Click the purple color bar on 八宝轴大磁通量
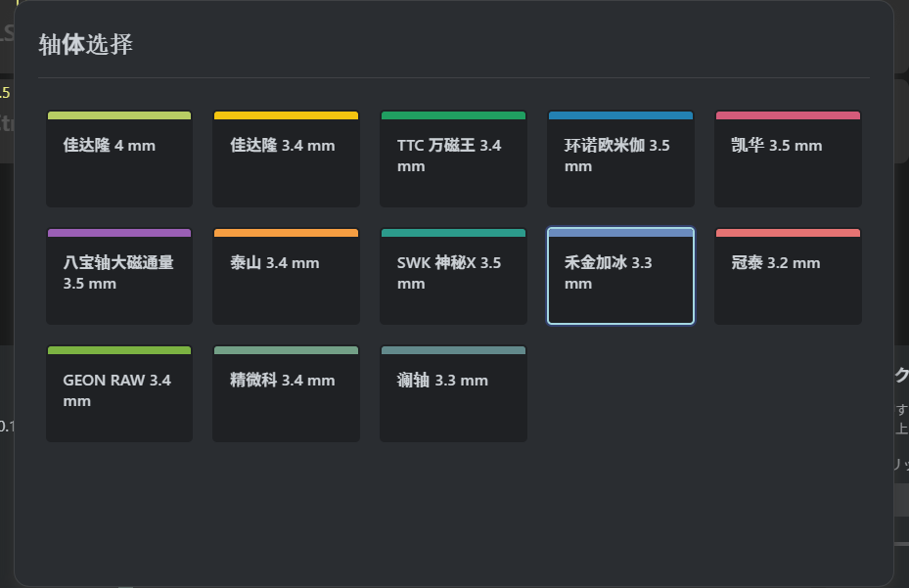Screen dimensions: 909x588 click(119, 233)
